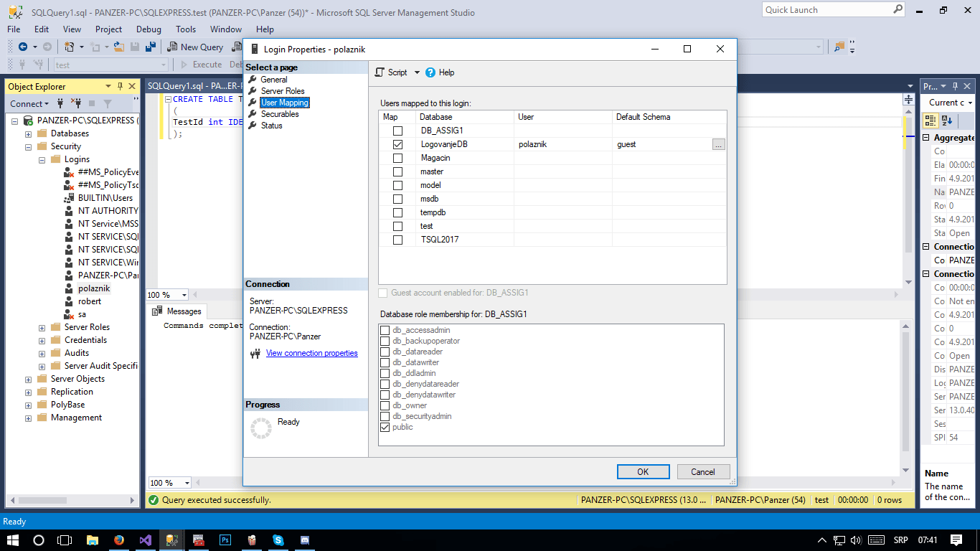
Task: Switch to the Messages results tab
Action: click(177, 311)
